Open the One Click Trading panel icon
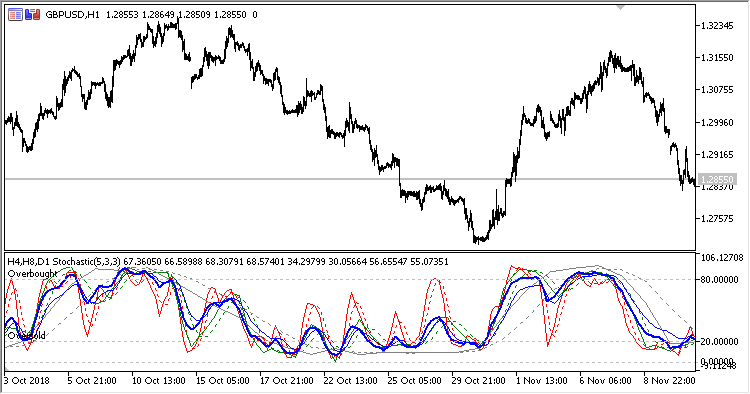This screenshot has width=750, height=394. pyautogui.click(x=33, y=15)
